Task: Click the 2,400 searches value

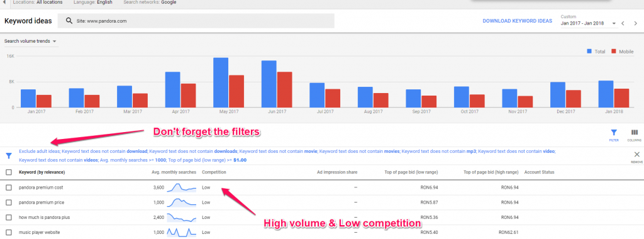Action: [x=158, y=217]
